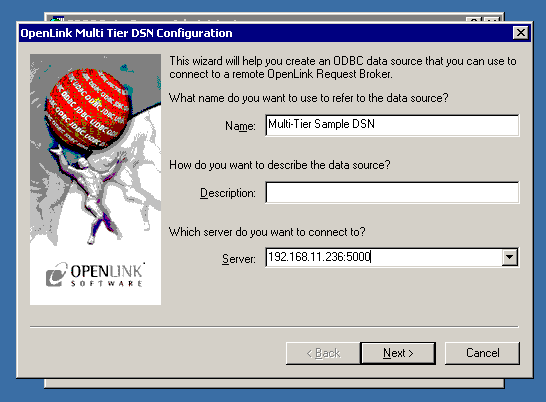Click the 'Name:' label
This screenshot has height=402, width=546.
click(x=240, y=126)
